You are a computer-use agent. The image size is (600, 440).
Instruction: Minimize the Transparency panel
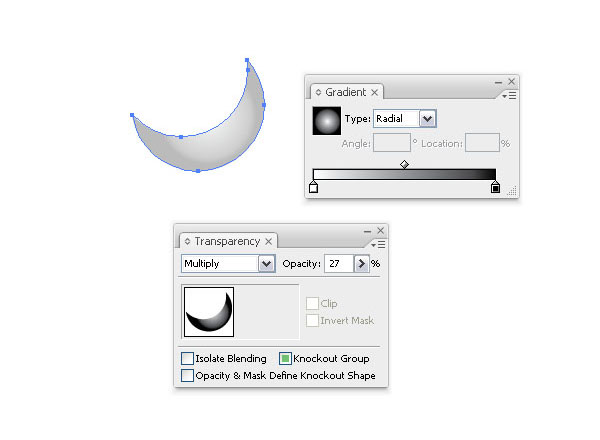pyautogui.click(x=367, y=231)
